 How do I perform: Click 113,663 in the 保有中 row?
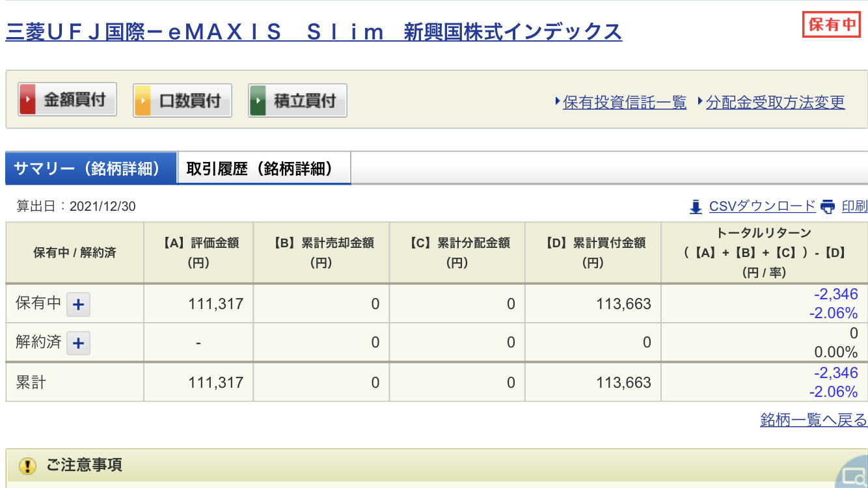(x=623, y=304)
